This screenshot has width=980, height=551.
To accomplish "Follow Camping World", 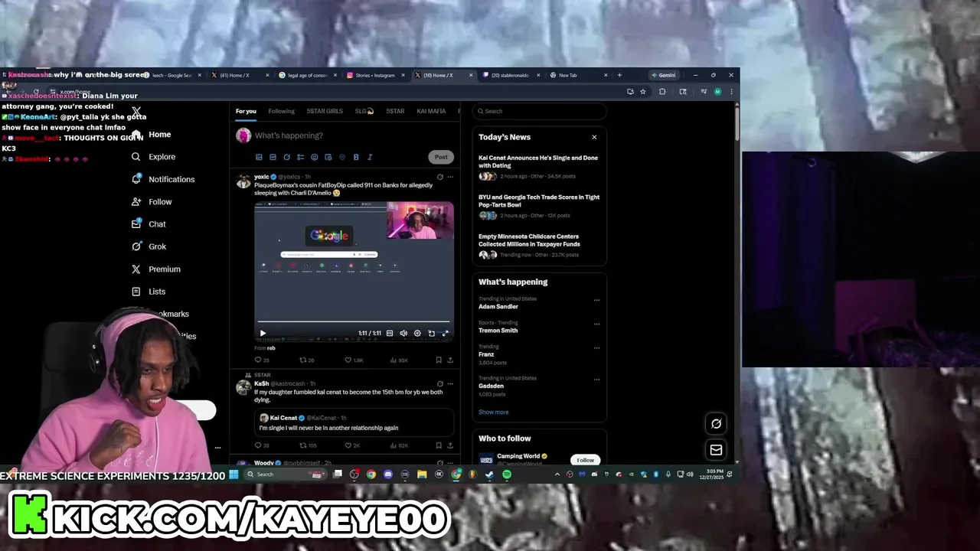I will pos(586,460).
